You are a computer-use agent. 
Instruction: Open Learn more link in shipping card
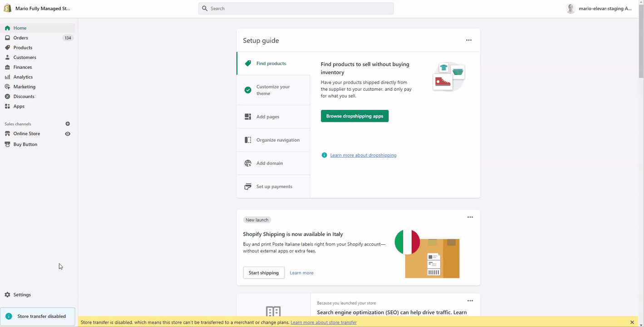click(x=302, y=273)
